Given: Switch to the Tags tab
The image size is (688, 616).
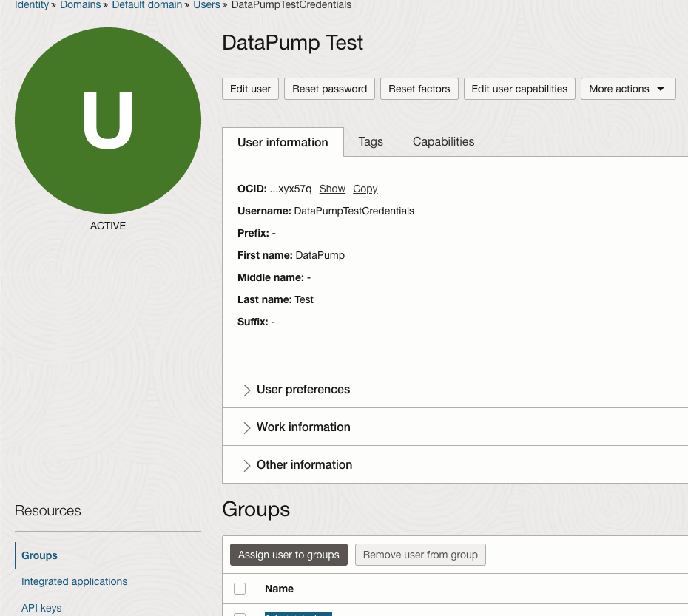Looking at the screenshot, I should pyautogui.click(x=371, y=142).
